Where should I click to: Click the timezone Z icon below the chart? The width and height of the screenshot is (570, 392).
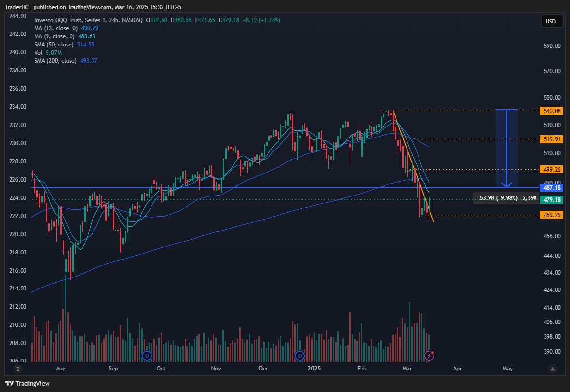coord(18,369)
